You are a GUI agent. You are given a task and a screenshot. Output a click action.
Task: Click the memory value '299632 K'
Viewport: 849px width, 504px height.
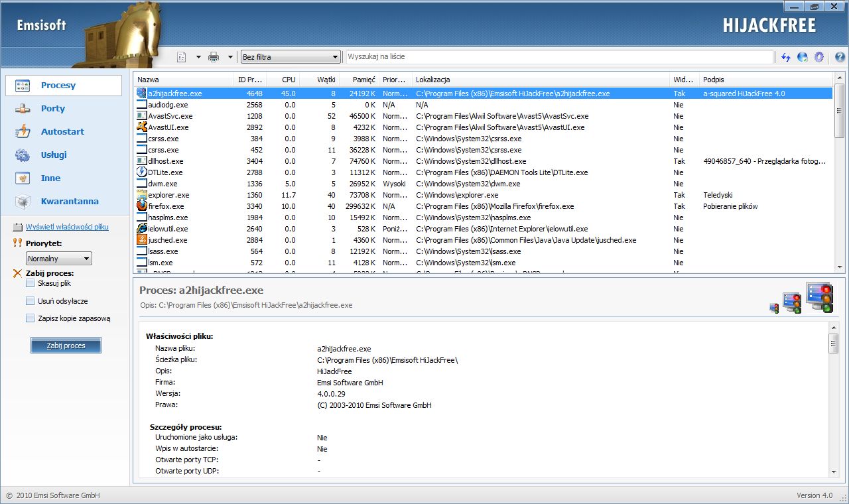[362, 206]
